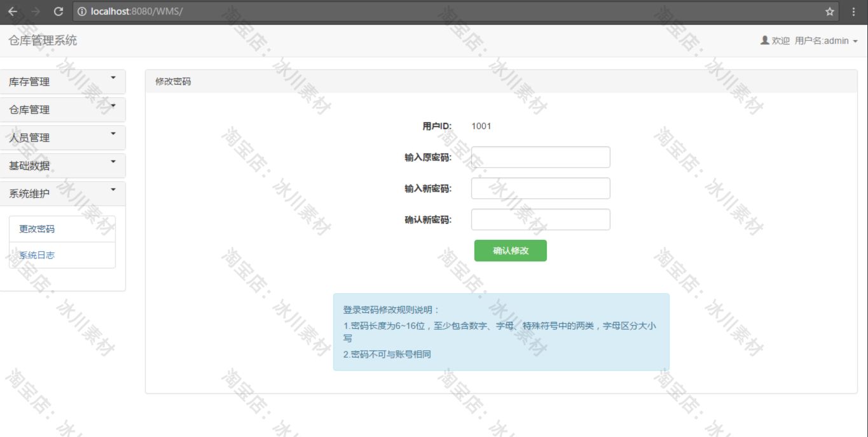Viewport: 868px width, 437px height.
Task: Click rule text starting 1.密码长度为6~16位
Action: pos(500,332)
